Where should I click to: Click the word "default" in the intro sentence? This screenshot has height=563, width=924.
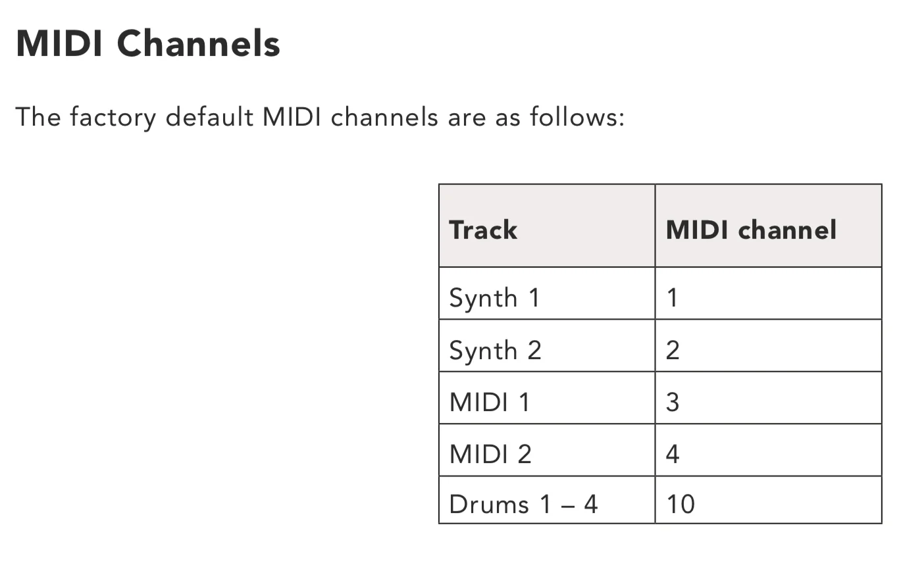(x=209, y=117)
